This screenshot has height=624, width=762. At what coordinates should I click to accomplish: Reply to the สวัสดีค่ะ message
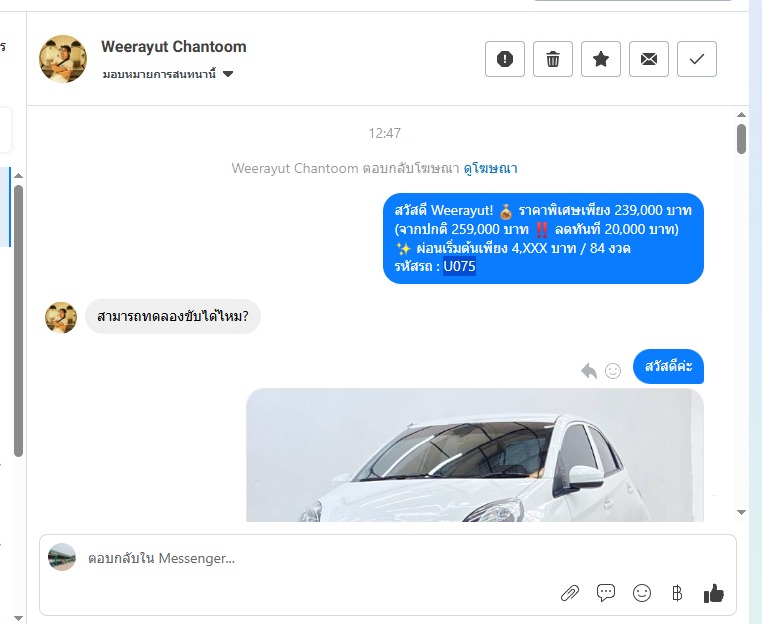pos(589,371)
